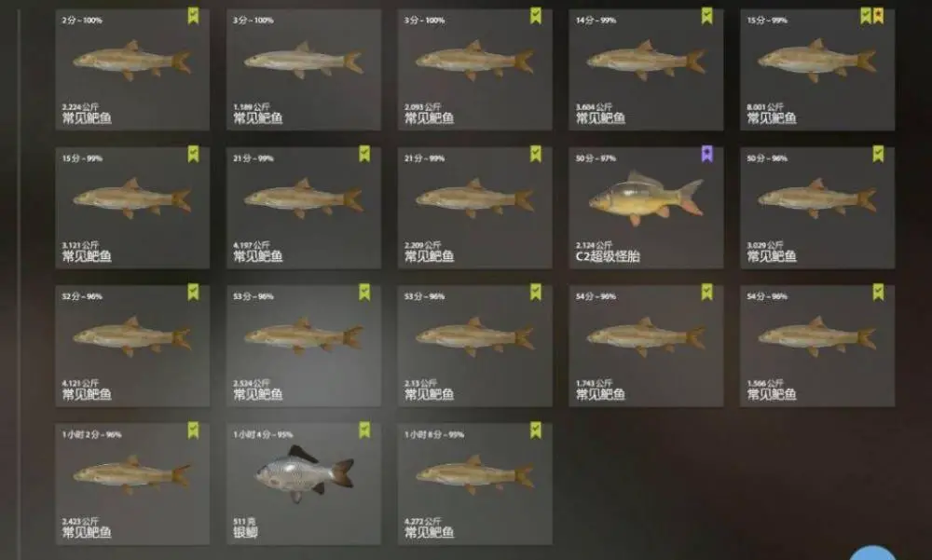This screenshot has height=560, width=932.
Task: Click the green bookmark on the 银鲫 card
Action: [x=364, y=430]
